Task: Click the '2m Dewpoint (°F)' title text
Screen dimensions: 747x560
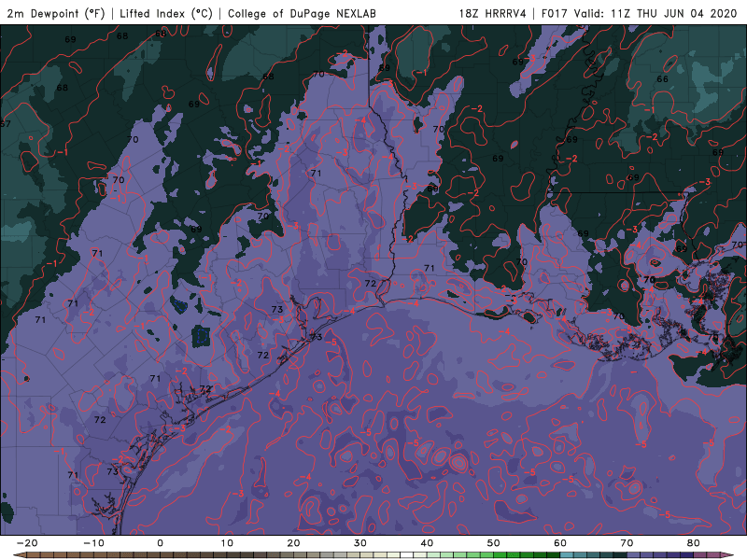Action: [x=56, y=13]
